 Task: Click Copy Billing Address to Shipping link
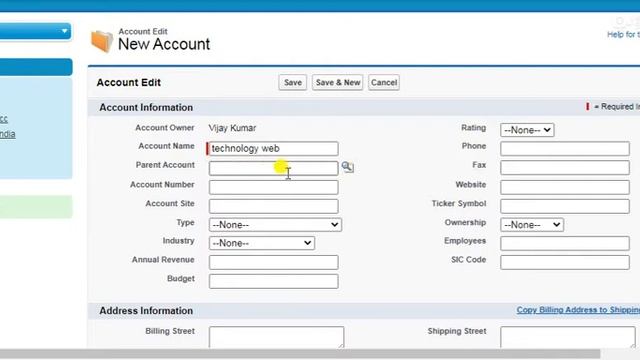[578, 310]
